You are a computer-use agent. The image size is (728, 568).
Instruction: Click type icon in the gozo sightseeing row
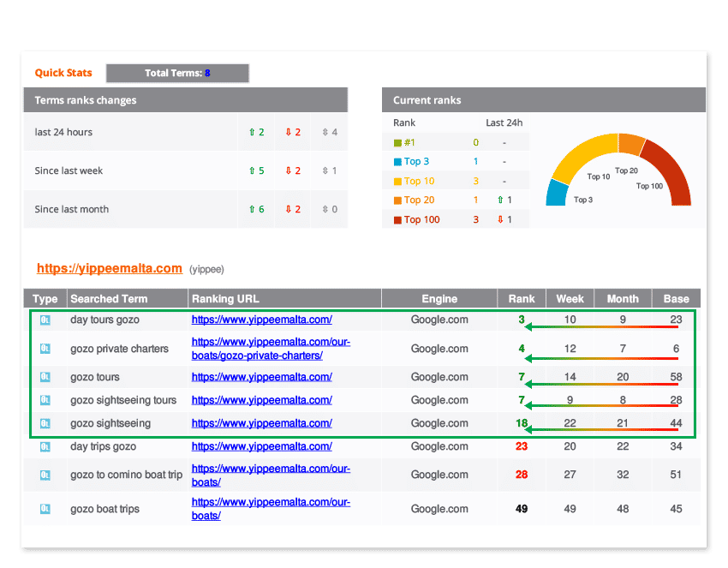tap(45, 423)
